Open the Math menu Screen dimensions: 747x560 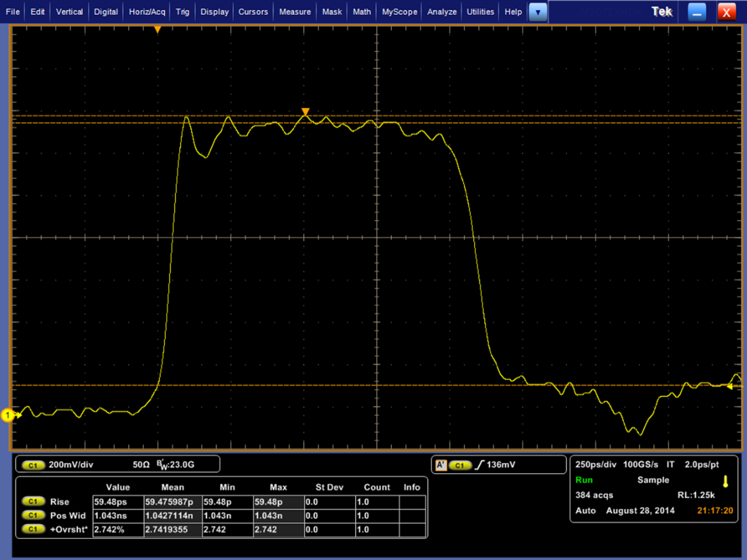click(361, 12)
